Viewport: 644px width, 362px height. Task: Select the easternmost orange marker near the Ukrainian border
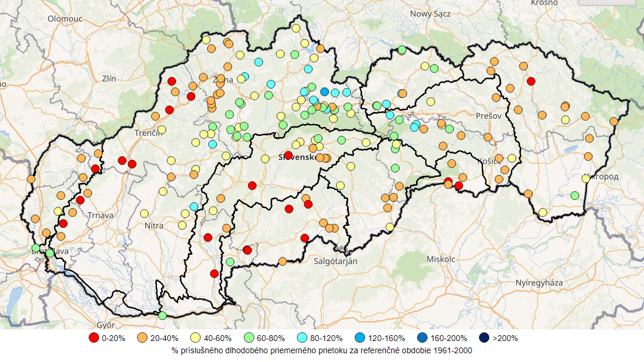614,121
